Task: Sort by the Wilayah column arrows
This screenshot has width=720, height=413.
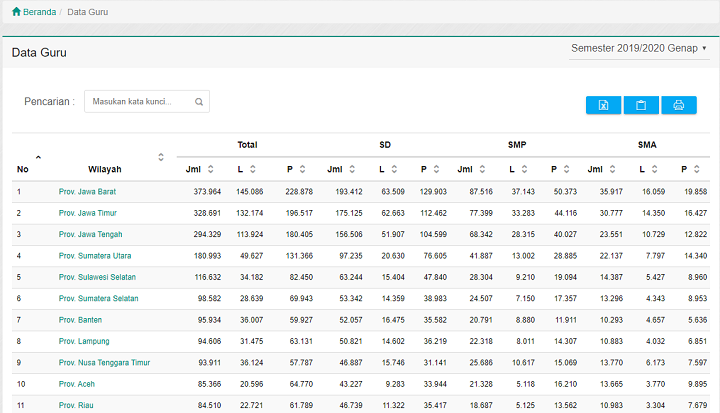Action: pos(161,157)
